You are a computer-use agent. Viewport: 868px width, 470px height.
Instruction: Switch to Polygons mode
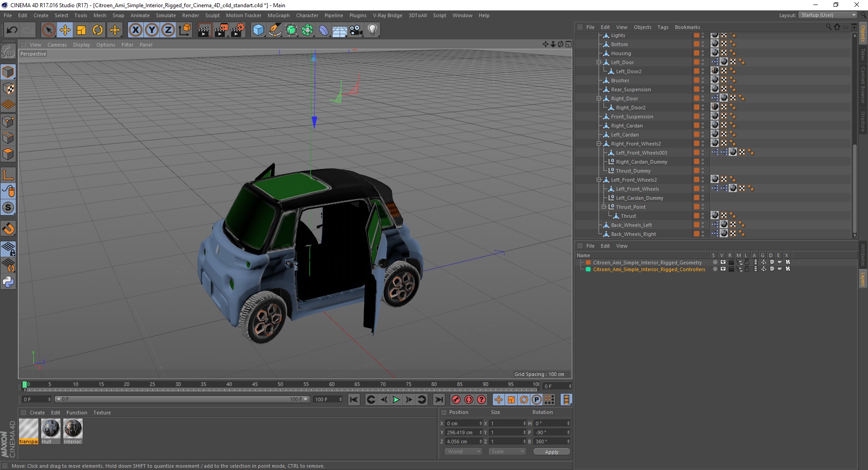coord(8,154)
